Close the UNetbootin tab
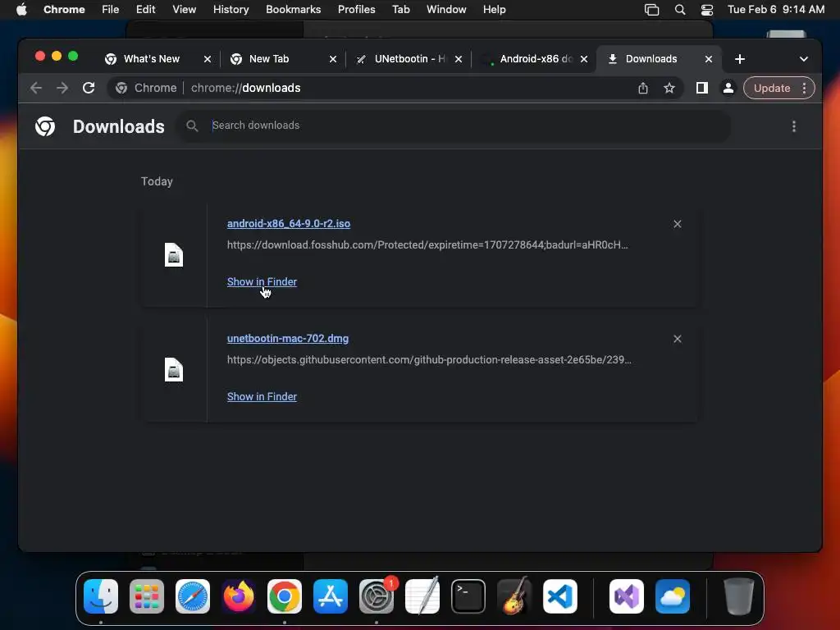Screen dimensions: 840x630 (x=458, y=59)
